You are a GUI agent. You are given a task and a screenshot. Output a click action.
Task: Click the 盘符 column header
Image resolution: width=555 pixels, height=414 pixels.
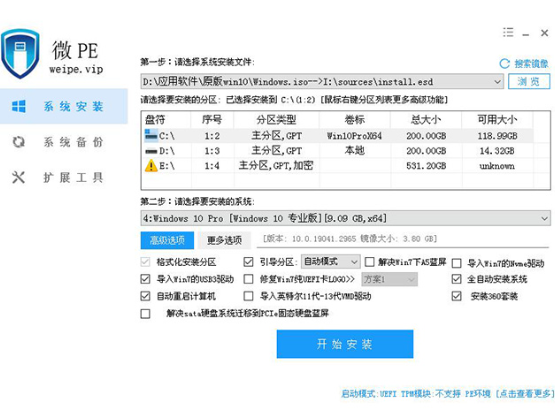[x=166, y=120]
